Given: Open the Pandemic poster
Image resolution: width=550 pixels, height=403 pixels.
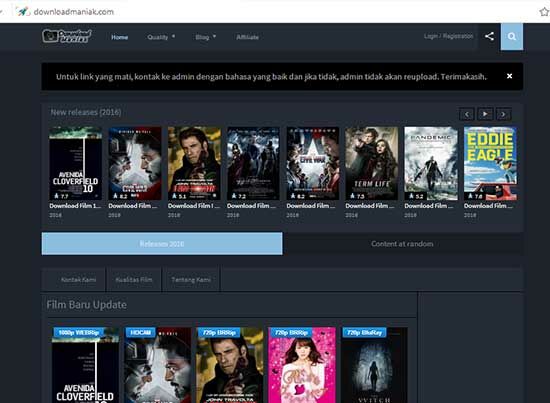Looking at the screenshot, I should click(431, 163).
